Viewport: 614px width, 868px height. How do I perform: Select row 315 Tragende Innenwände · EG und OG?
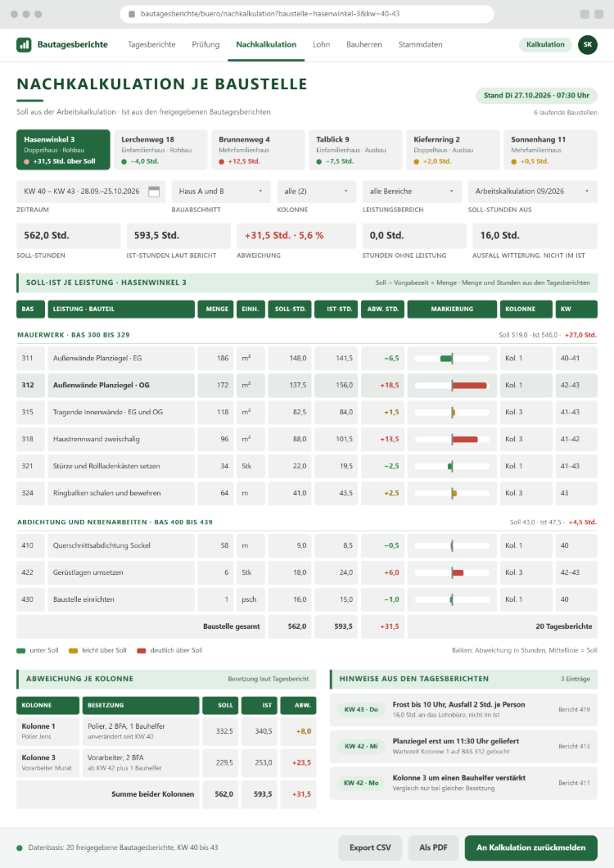pyautogui.click(x=307, y=413)
